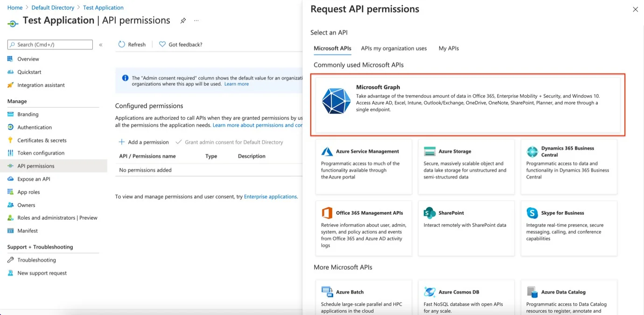The image size is (644, 315).
Task: Click the Quickstart cloud icon
Action: pyautogui.click(x=10, y=72)
